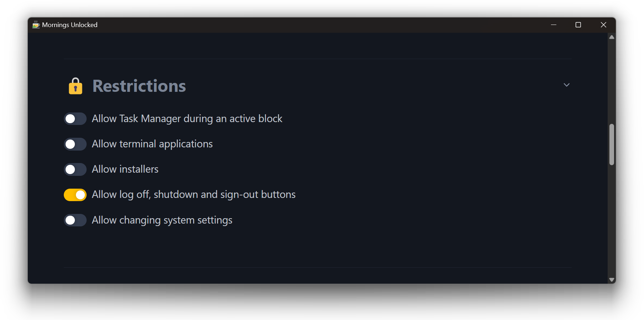Click the scrollbar down arrow

coord(612,280)
